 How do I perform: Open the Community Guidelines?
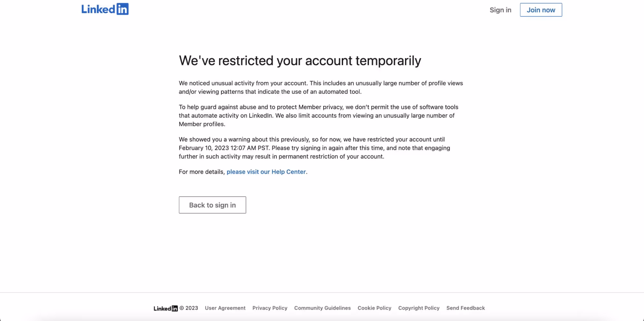pyautogui.click(x=322, y=308)
